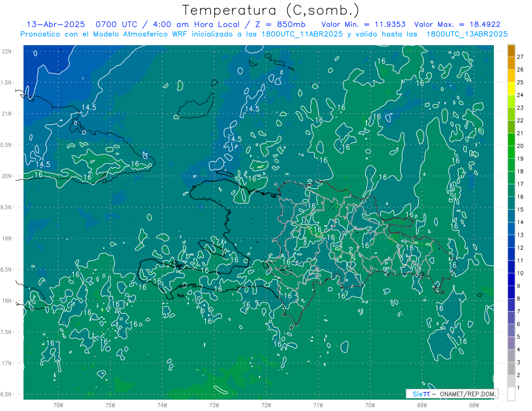Pick the legend color swatch labeled 25
The width and height of the screenshot is (532, 411).
(x=511, y=76)
